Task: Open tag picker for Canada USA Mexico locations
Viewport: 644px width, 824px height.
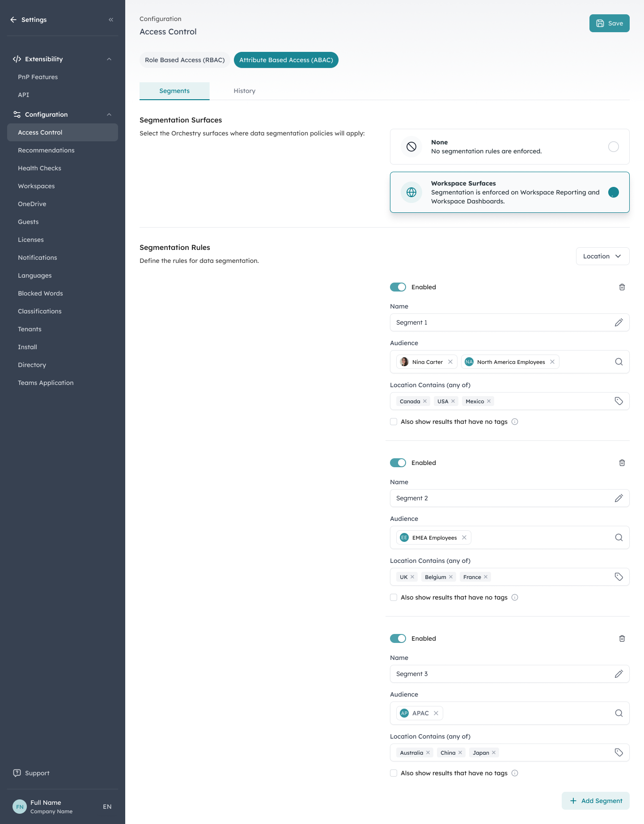Action: [x=619, y=401]
